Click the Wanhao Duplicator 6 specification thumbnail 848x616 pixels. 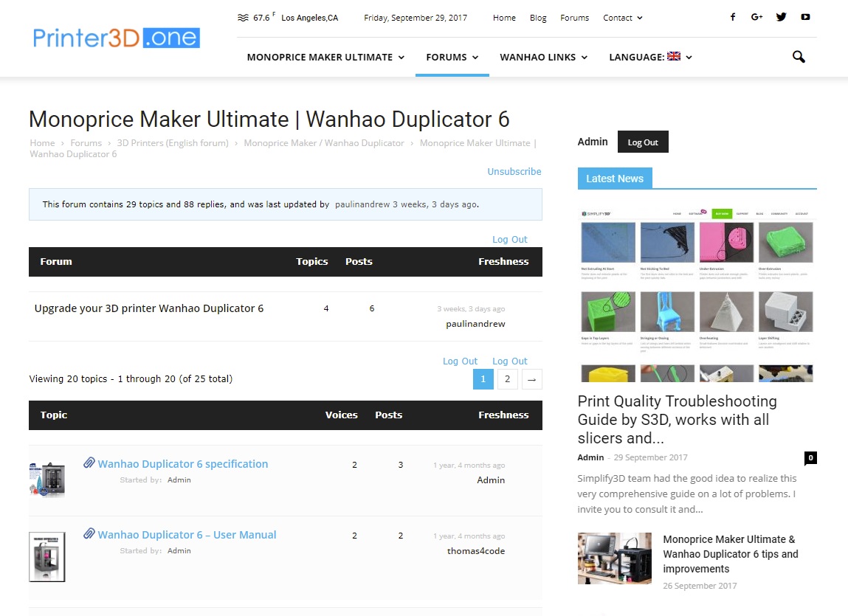(47, 480)
